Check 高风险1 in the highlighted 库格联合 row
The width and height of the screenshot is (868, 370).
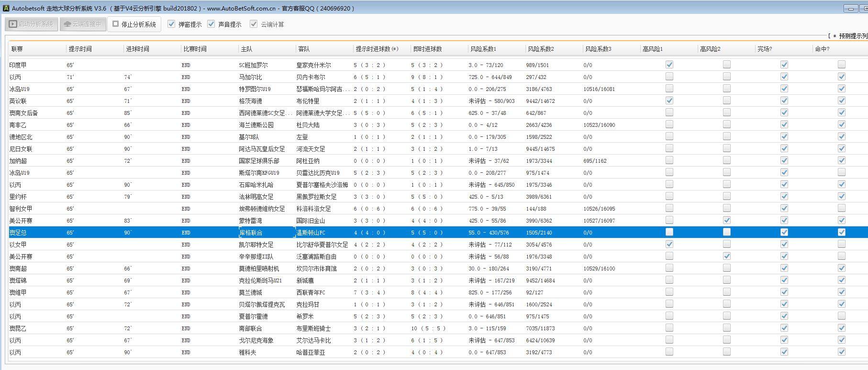click(669, 232)
